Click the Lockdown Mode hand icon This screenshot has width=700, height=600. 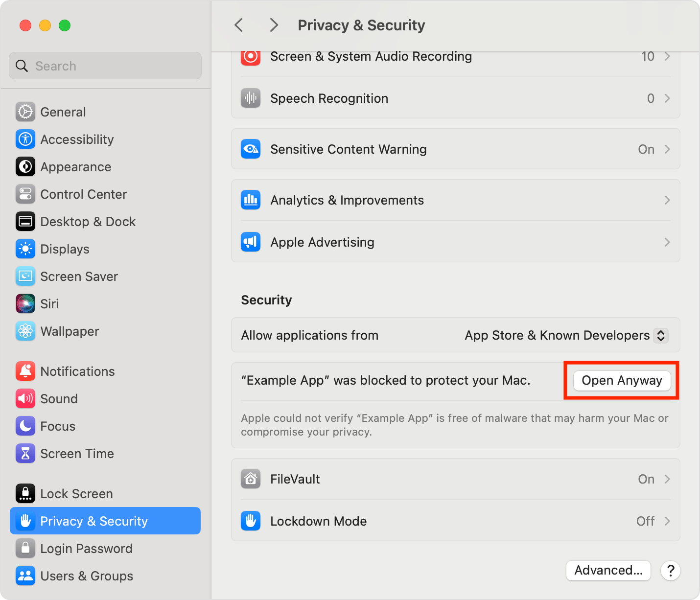251,521
